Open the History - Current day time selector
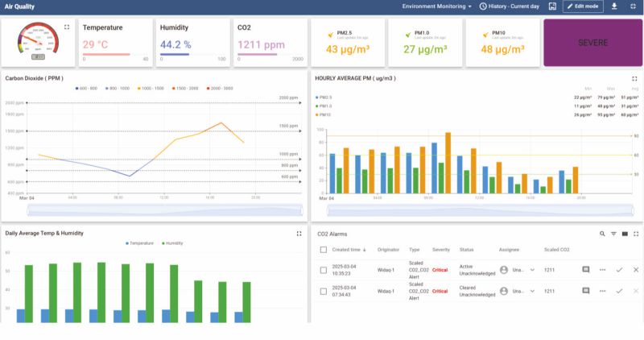The width and height of the screenshot is (644, 340). coord(508,6)
